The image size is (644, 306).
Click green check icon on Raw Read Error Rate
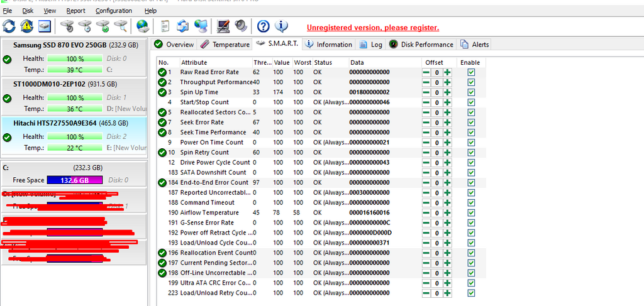pyautogui.click(x=162, y=73)
